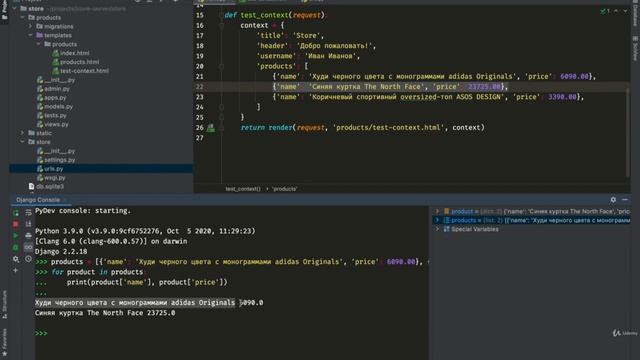Toggle show variables glasses icon

(x=28, y=247)
